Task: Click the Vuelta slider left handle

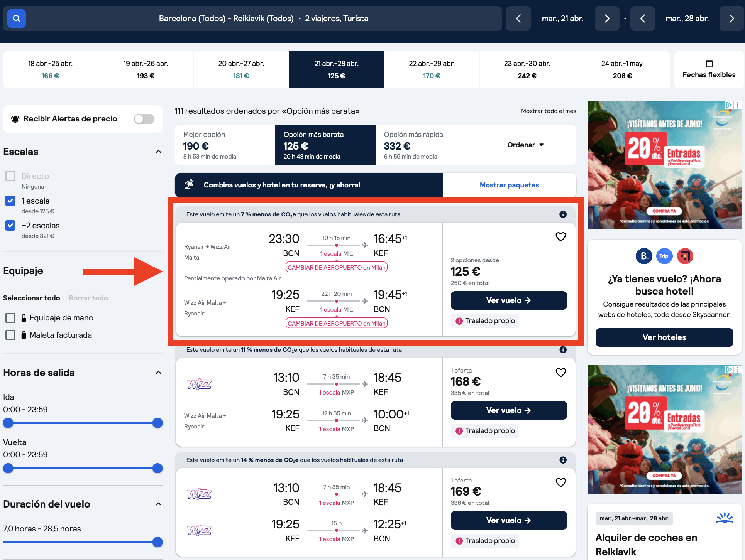Action: pos(8,468)
